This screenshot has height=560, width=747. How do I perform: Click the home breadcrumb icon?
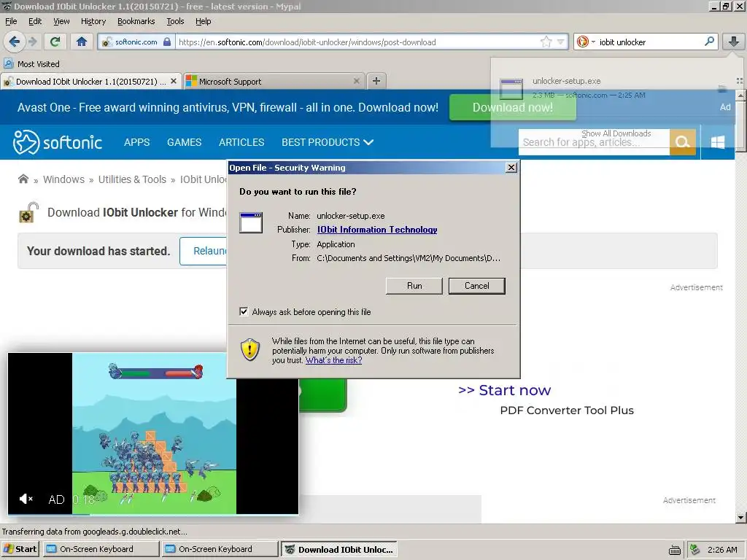point(23,179)
